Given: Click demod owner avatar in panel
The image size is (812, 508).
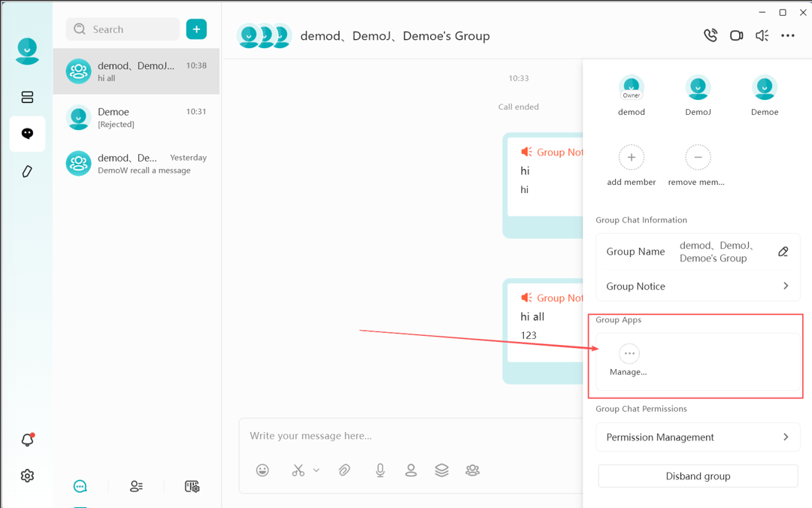Looking at the screenshot, I should click(x=632, y=87).
